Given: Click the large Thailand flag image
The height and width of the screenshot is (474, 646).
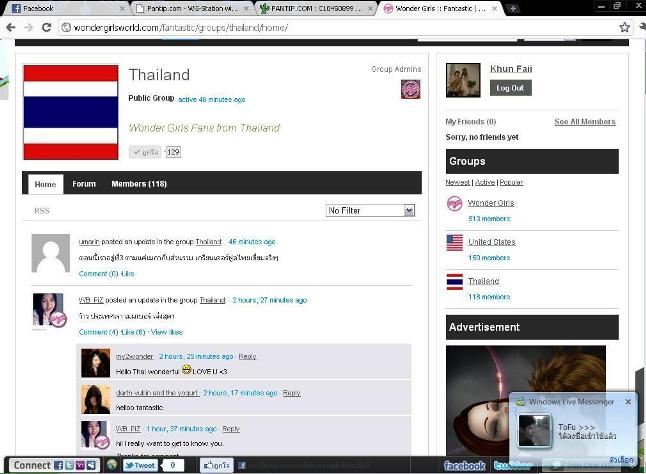Looking at the screenshot, I should pos(71,112).
